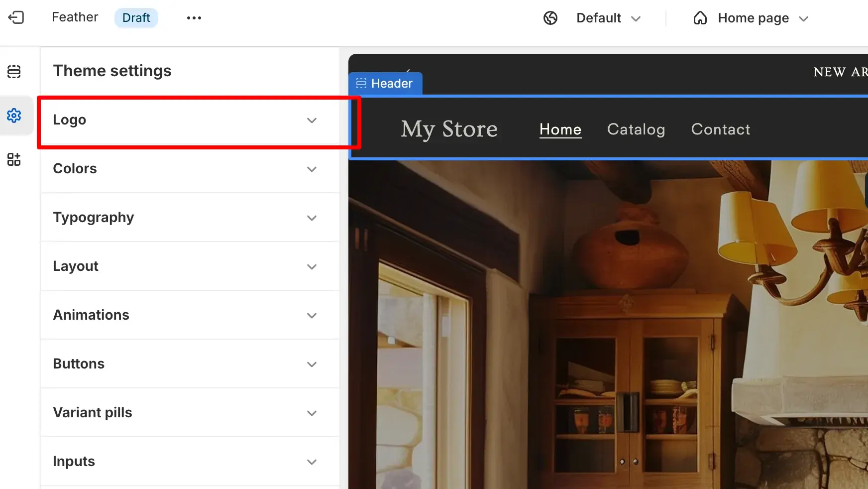
Task: Open the Default market dropdown
Action: (608, 18)
